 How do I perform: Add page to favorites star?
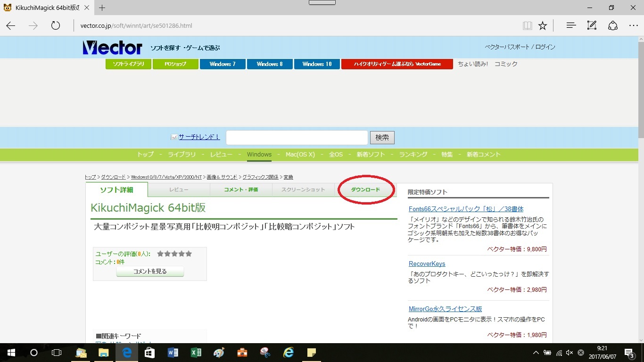[x=543, y=25]
